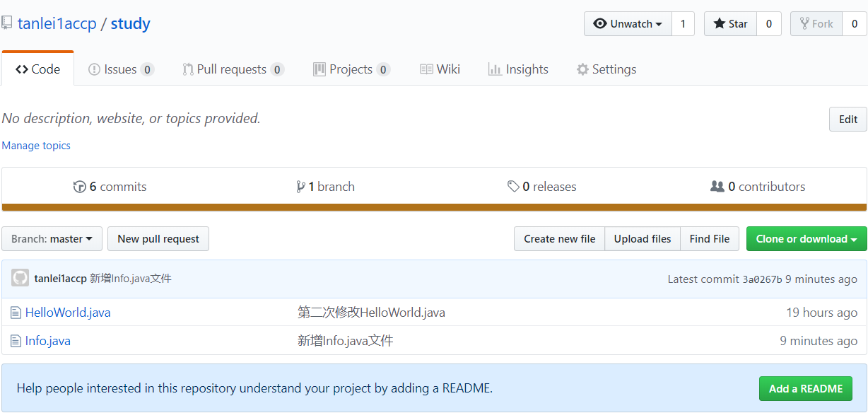The height and width of the screenshot is (413, 868).
Task: Click the fork count next to Fork
Action: pos(854,24)
